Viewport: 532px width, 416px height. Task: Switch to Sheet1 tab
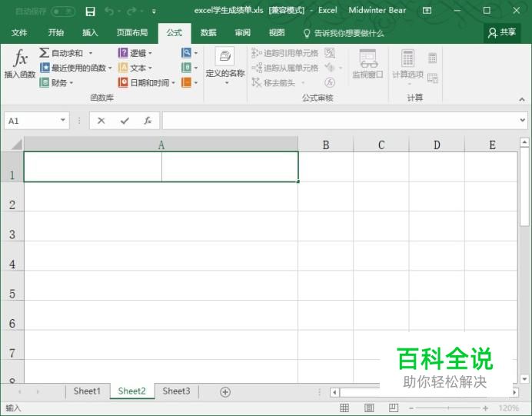(87, 391)
